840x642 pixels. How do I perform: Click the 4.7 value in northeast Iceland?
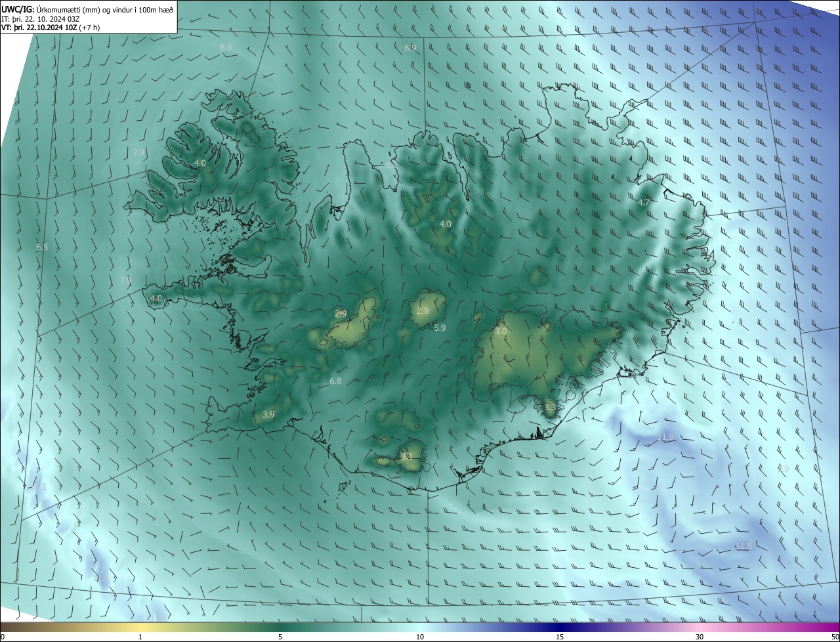[644, 203]
